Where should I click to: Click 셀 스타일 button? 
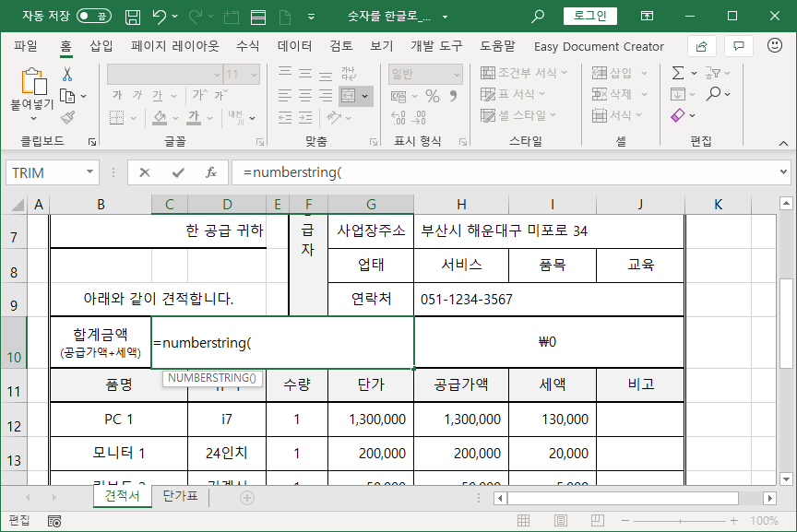(519, 115)
